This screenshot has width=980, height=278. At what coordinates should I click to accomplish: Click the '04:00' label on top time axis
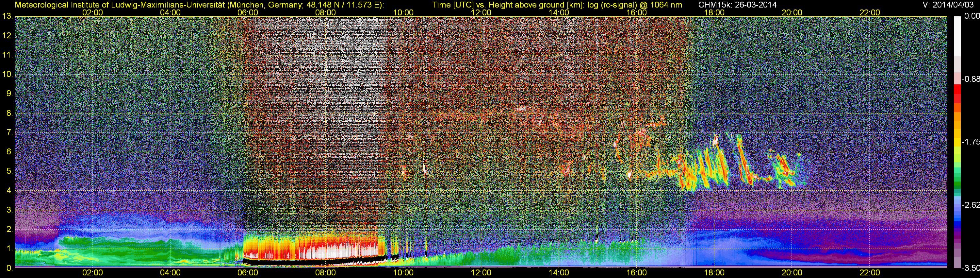click(170, 12)
